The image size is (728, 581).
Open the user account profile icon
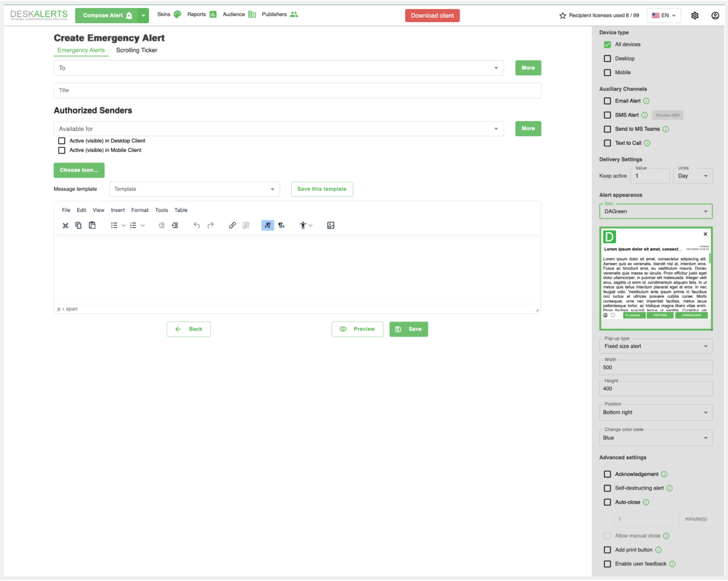715,15
